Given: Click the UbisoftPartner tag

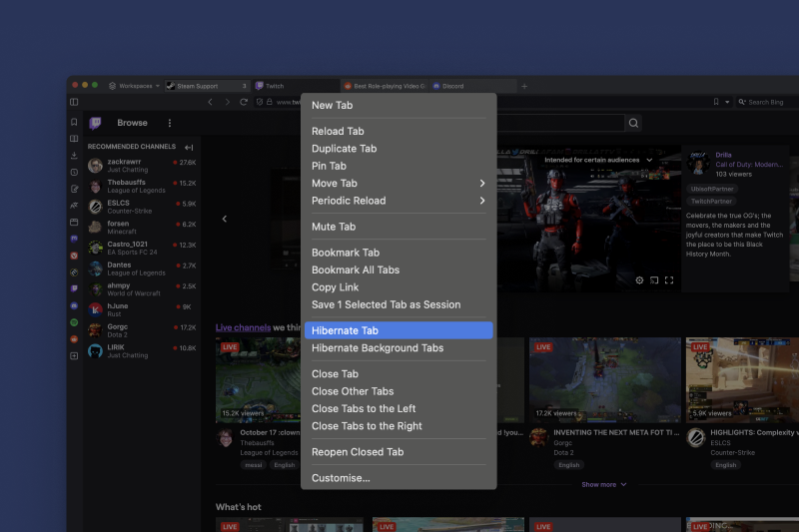Looking at the screenshot, I should point(712,189).
